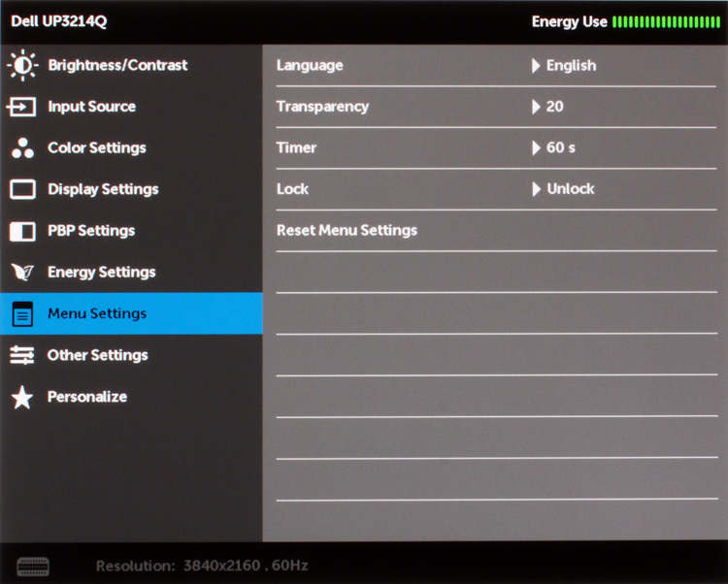Viewport: 728px width, 584px height.
Task: Click the PBP Settings split-screen icon
Action: 22,231
